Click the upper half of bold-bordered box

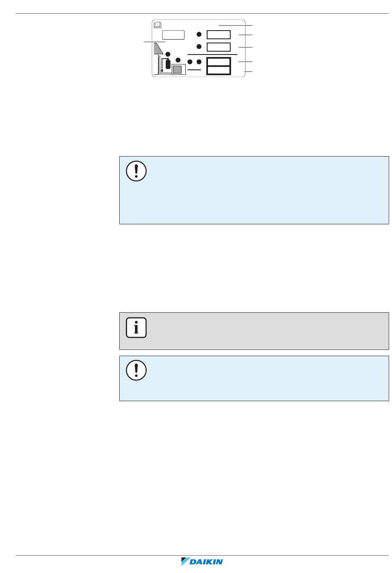tap(219, 62)
